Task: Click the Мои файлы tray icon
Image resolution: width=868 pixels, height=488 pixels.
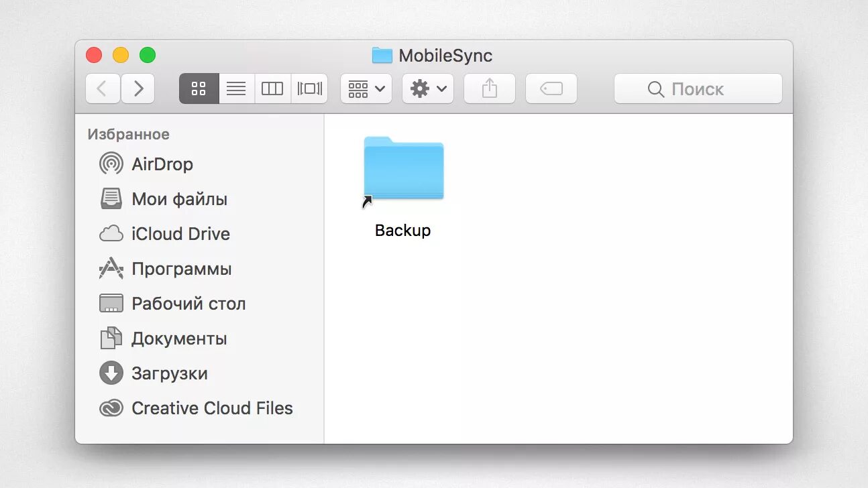Action: 111,199
